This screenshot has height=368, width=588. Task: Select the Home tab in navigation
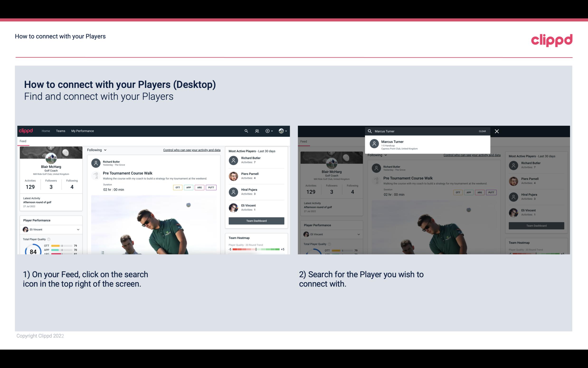pyautogui.click(x=45, y=131)
